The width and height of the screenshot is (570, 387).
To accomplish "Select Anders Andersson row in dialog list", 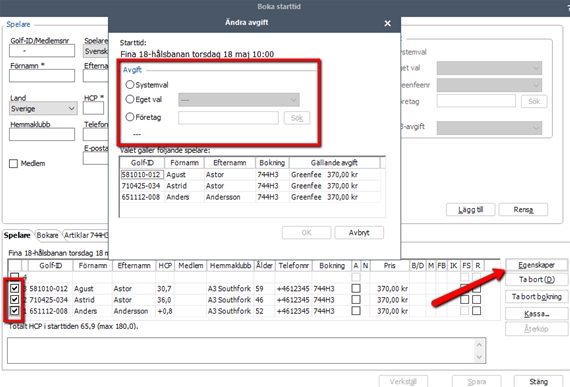I will pos(250,197).
